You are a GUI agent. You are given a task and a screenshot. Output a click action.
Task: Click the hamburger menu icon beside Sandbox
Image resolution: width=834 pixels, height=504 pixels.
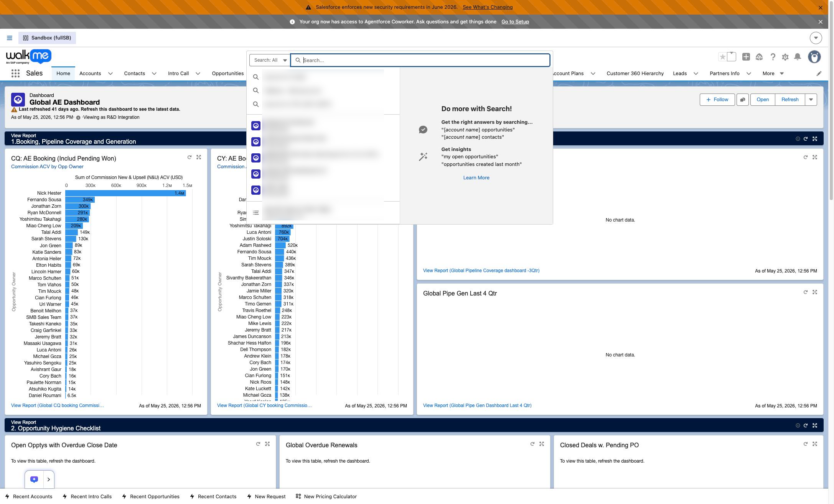point(10,38)
